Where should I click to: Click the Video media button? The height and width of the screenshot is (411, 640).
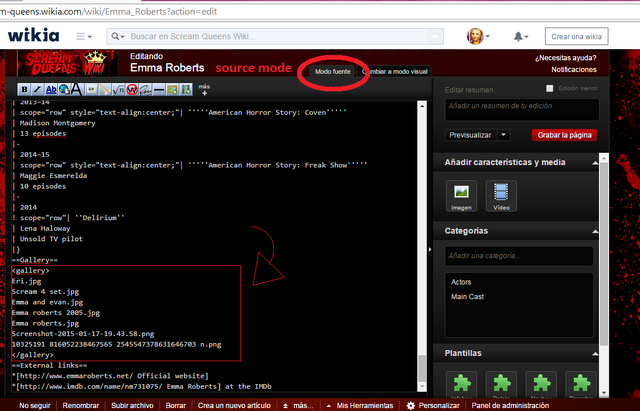tap(501, 196)
